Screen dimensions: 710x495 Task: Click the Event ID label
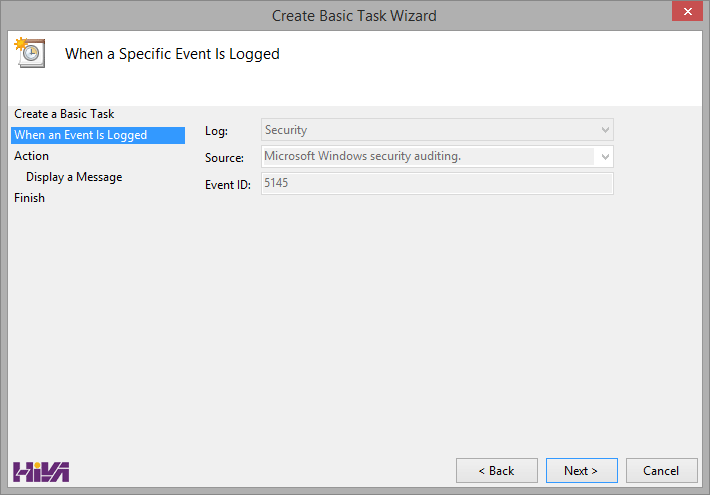228,185
